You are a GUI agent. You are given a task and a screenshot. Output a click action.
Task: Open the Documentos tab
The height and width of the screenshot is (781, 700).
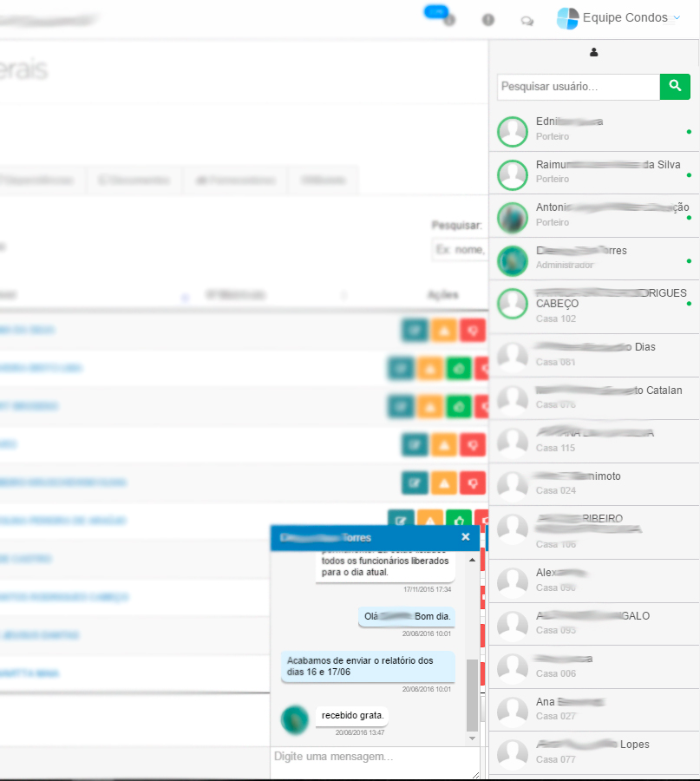[134, 180]
